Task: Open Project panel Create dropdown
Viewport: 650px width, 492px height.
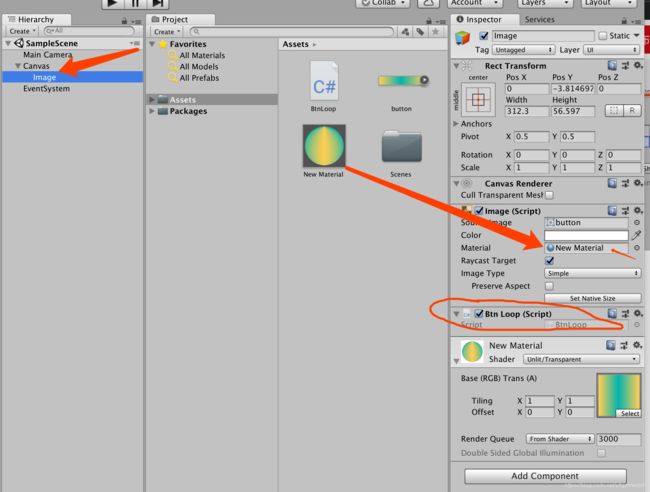Action: (x=167, y=32)
